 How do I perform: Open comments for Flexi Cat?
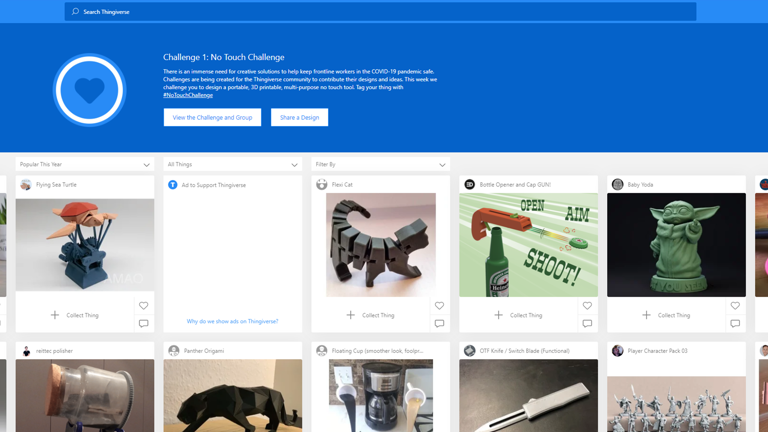point(439,324)
